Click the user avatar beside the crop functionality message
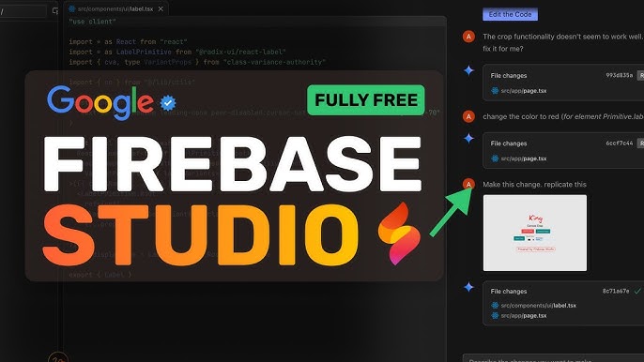This screenshot has width=644, height=362. [468, 37]
